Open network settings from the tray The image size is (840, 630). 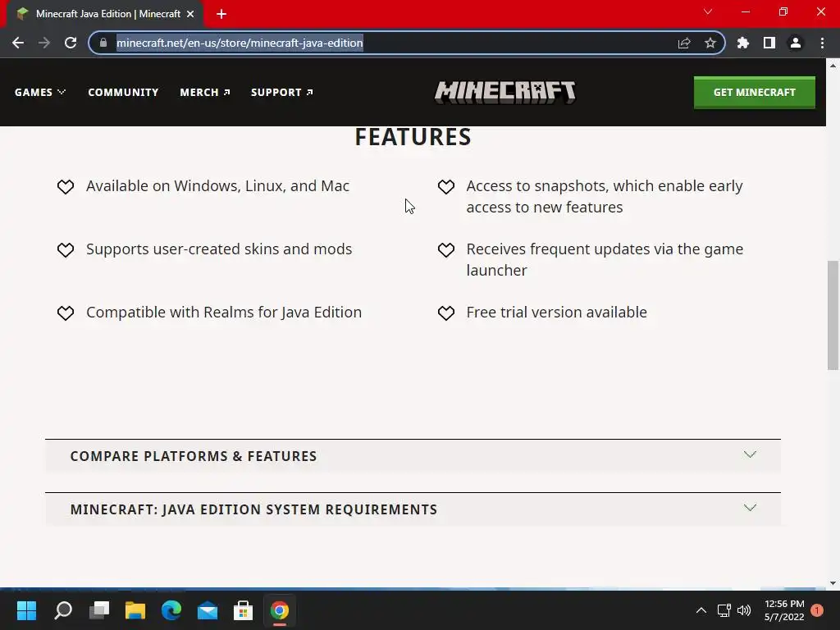[724, 610]
